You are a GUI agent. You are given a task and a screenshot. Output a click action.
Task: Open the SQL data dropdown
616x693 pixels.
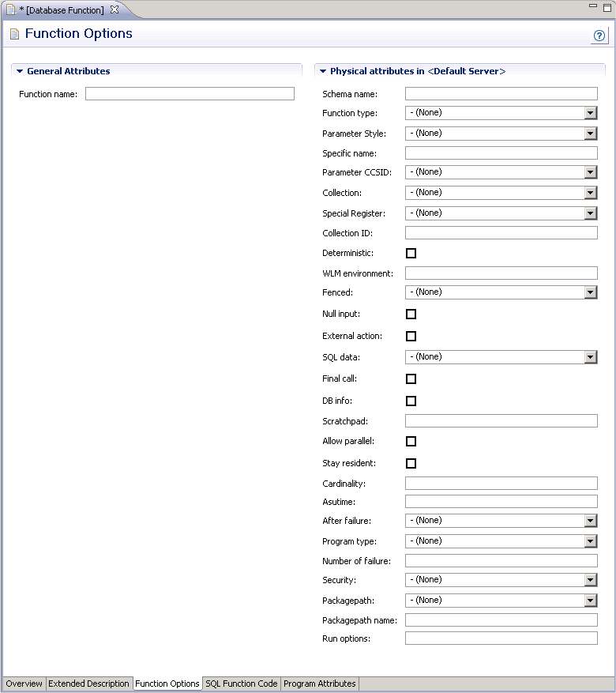(x=588, y=356)
